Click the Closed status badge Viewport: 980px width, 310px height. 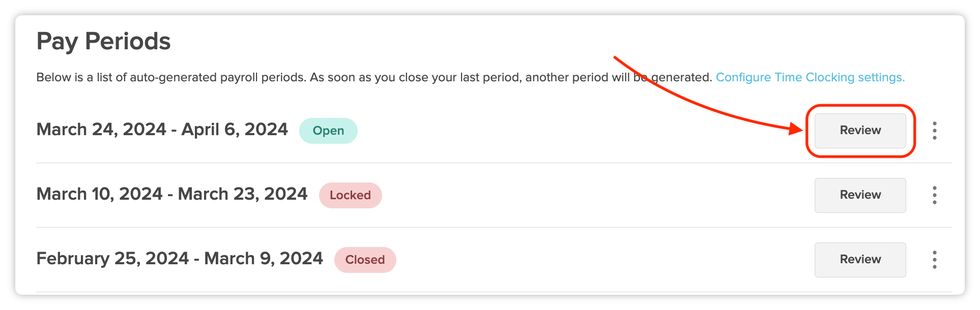coord(365,260)
